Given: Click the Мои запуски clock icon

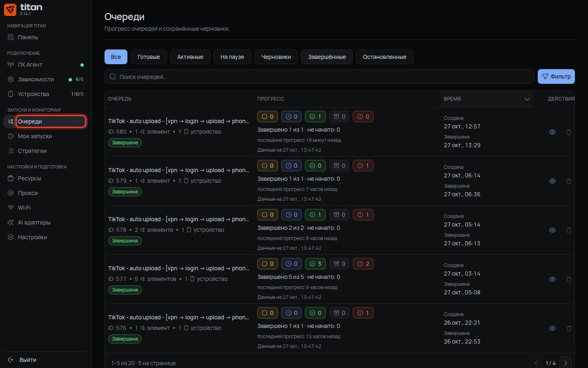Looking at the screenshot, I should pos(11,136).
